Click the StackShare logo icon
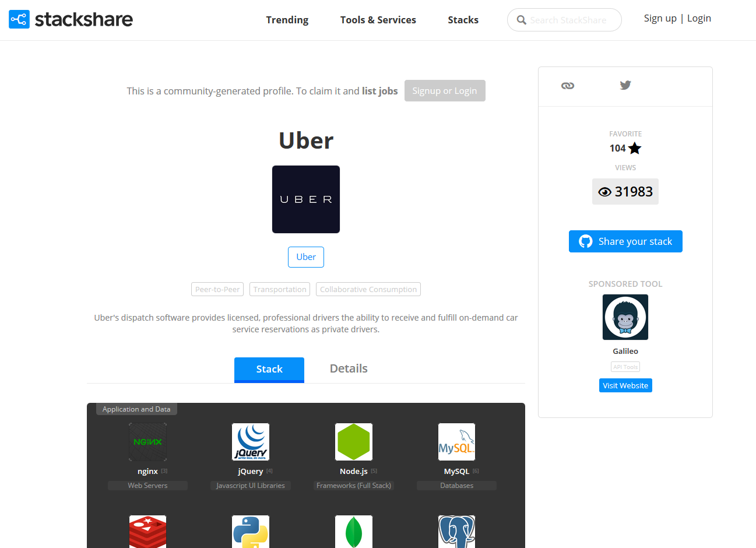 pos(19,19)
